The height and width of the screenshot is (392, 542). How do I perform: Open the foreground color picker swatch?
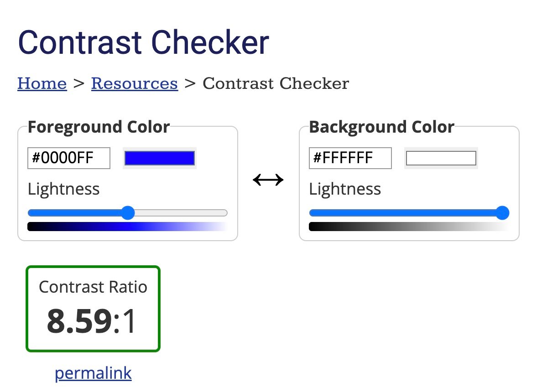[160, 157]
